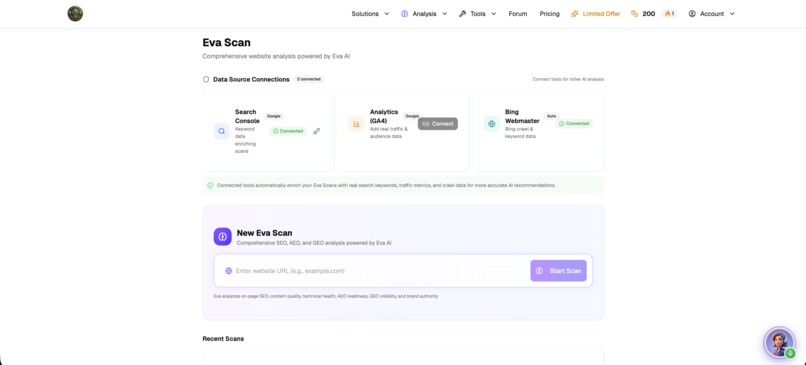Click the unlink icon on Search Console card
806x365 pixels.
317,131
